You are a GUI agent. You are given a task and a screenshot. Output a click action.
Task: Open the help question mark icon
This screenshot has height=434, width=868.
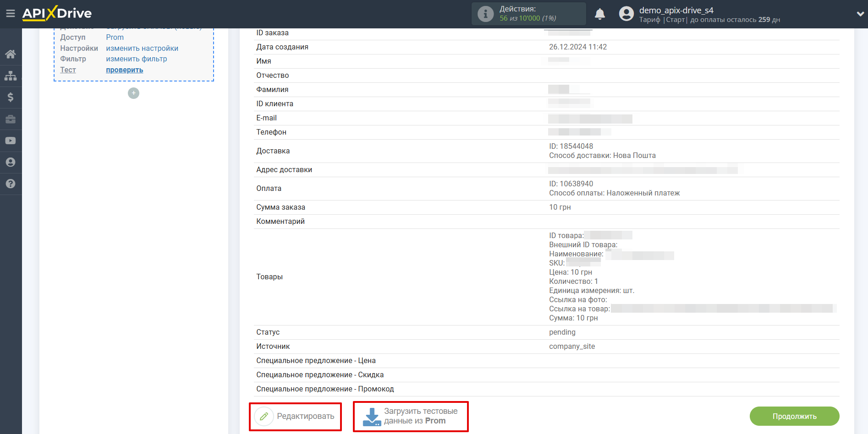[11, 184]
